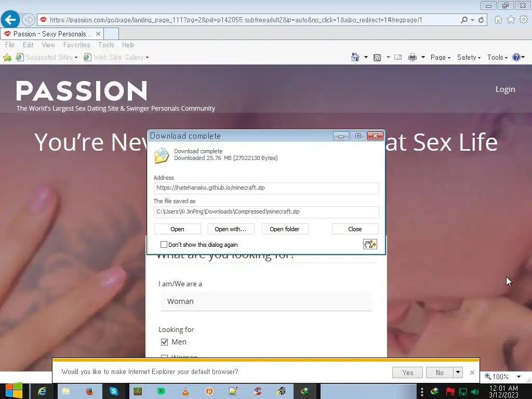Open the File menu
532x399 pixels.
pyautogui.click(x=10, y=45)
